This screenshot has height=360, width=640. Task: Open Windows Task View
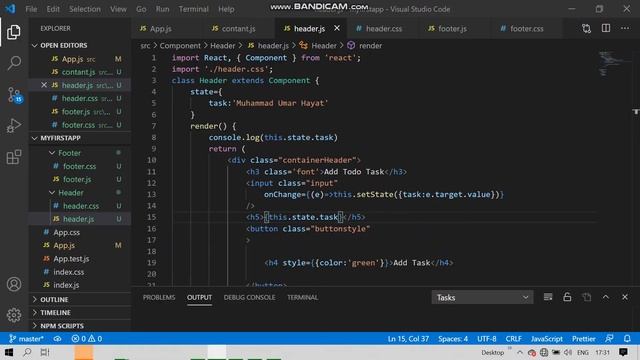click(x=45, y=352)
